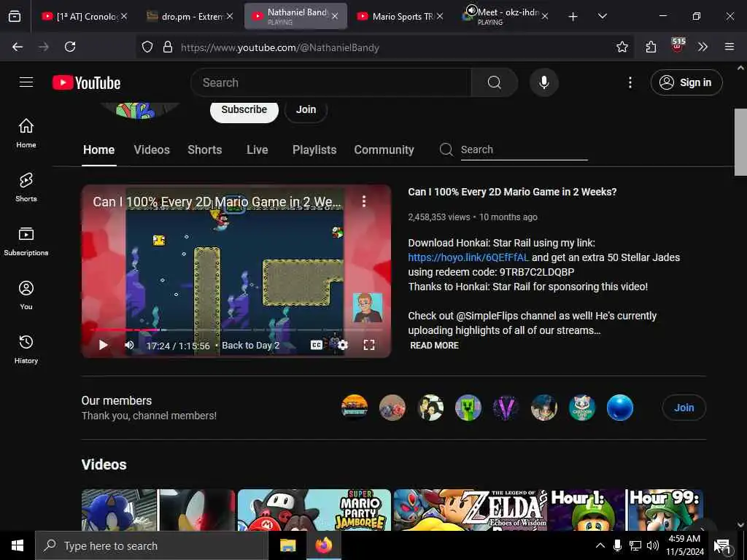
Task: Click the page vertical scrollbar
Action: (740, 143)
